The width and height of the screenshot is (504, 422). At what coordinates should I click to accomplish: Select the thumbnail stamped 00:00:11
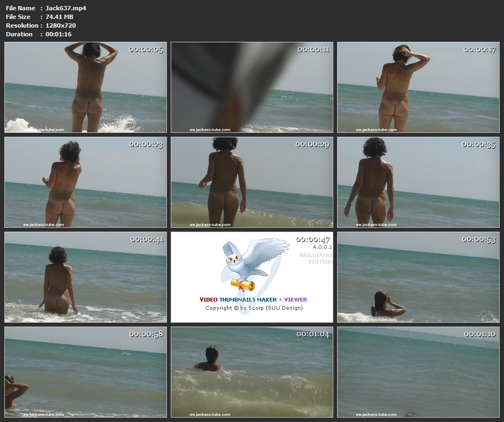point(252,87)
